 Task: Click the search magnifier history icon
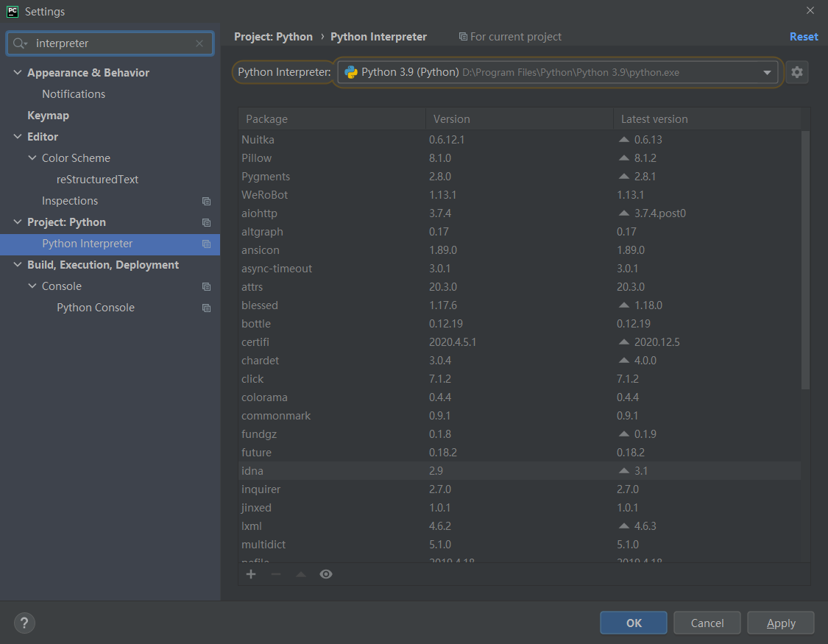20,43
